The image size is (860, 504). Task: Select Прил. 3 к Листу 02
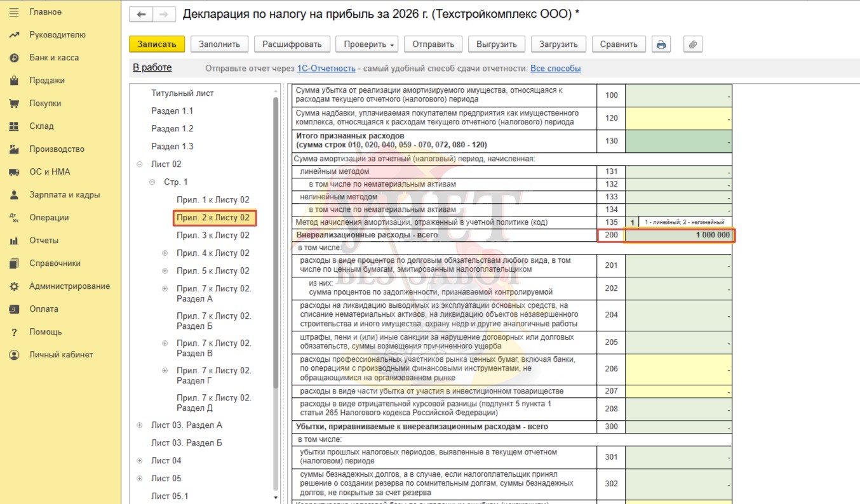point(213,235)
